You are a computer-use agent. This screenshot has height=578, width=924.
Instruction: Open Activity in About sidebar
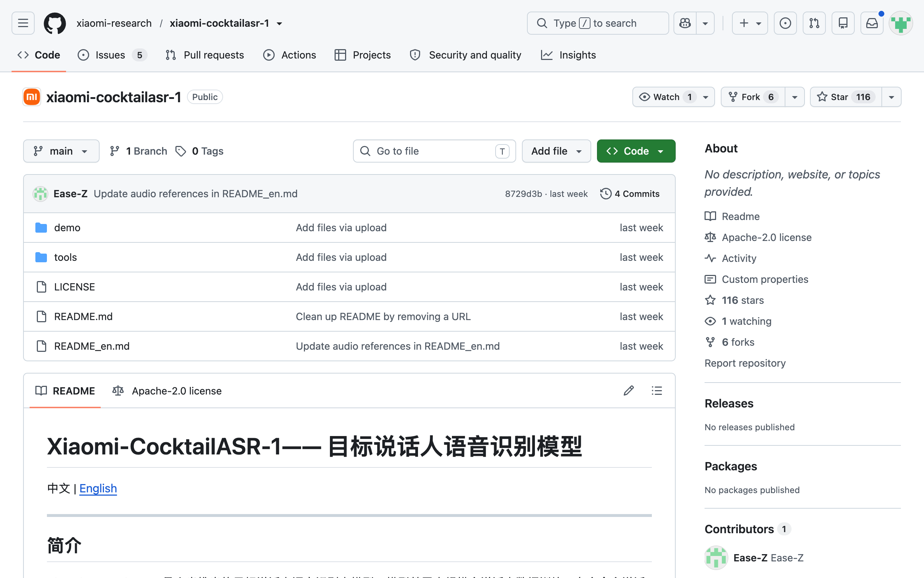731,258
